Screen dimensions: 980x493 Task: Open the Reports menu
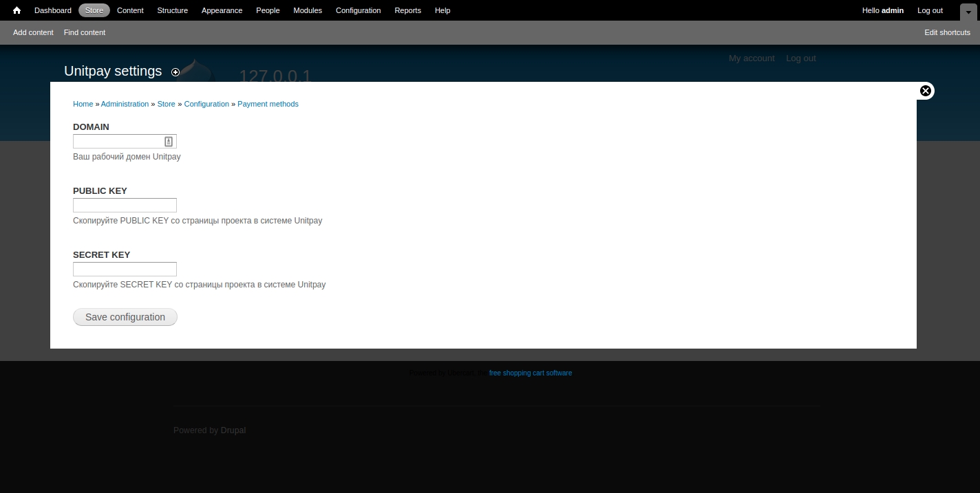tap(407, 10)
